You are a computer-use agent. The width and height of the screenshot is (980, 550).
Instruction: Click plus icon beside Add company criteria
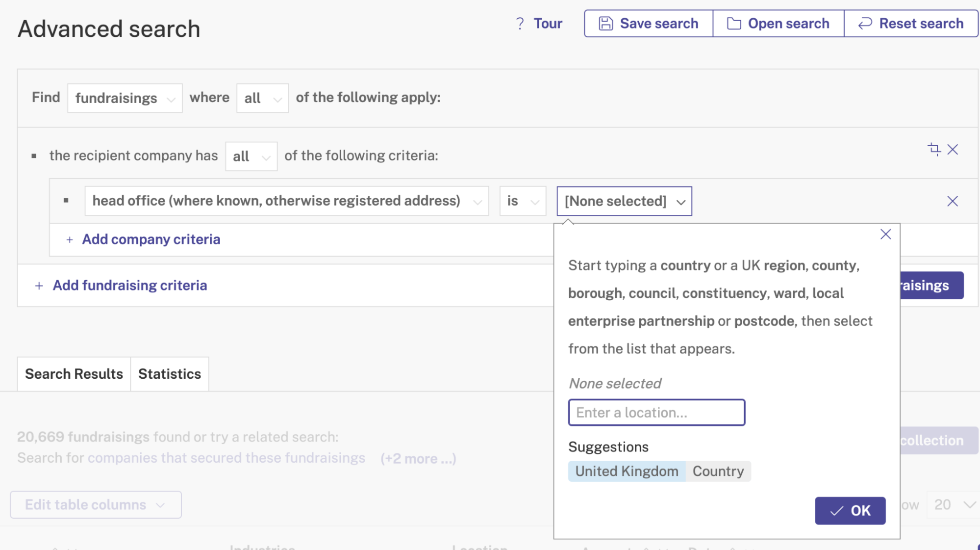70,240
